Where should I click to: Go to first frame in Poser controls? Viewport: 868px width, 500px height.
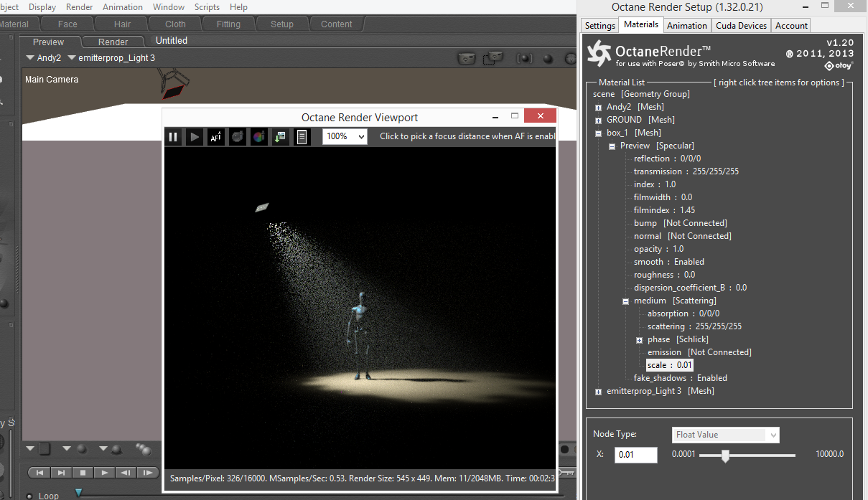point(40,473)
